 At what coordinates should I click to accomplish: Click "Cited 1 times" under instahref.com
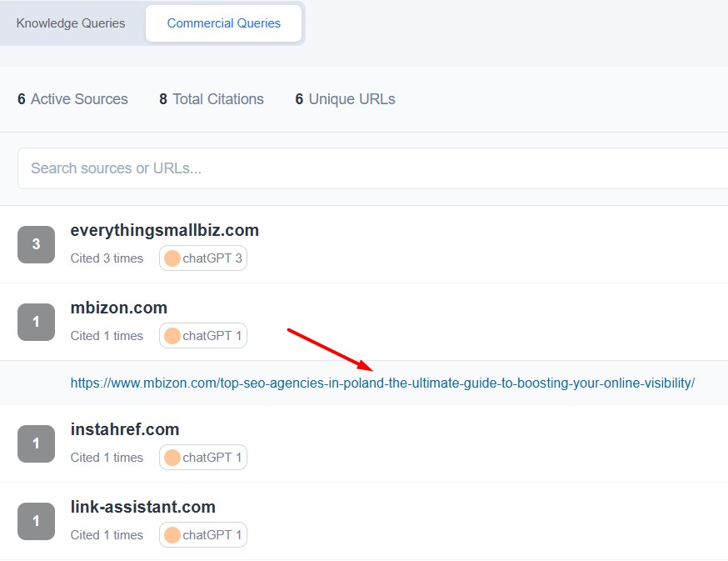coord(107,458)
